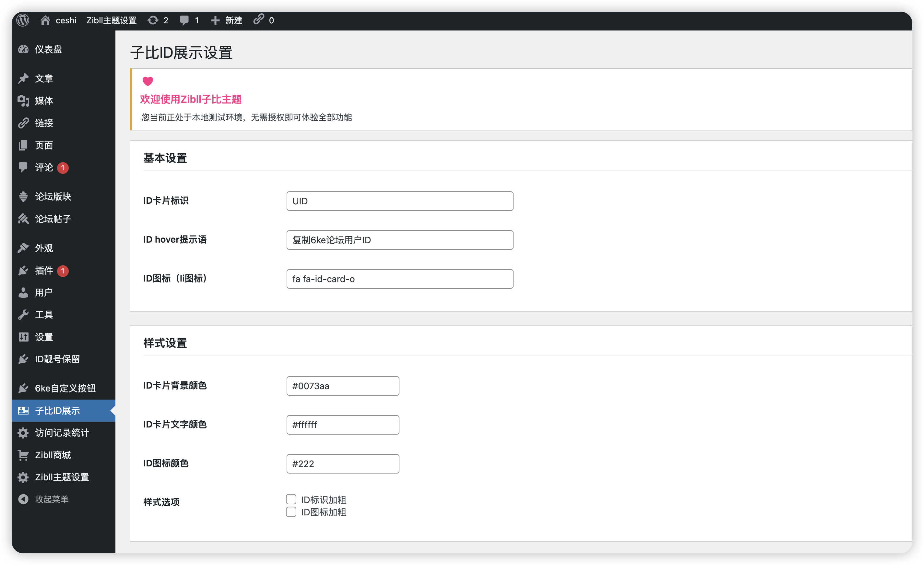
Task: Enable the ID图标加粗 checkbox
Action: (291, 512)
